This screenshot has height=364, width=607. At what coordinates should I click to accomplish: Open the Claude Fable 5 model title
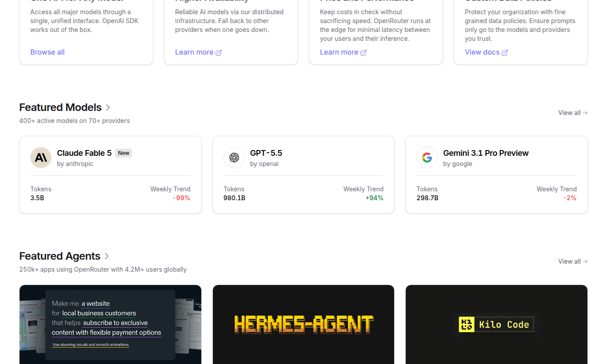84,153
